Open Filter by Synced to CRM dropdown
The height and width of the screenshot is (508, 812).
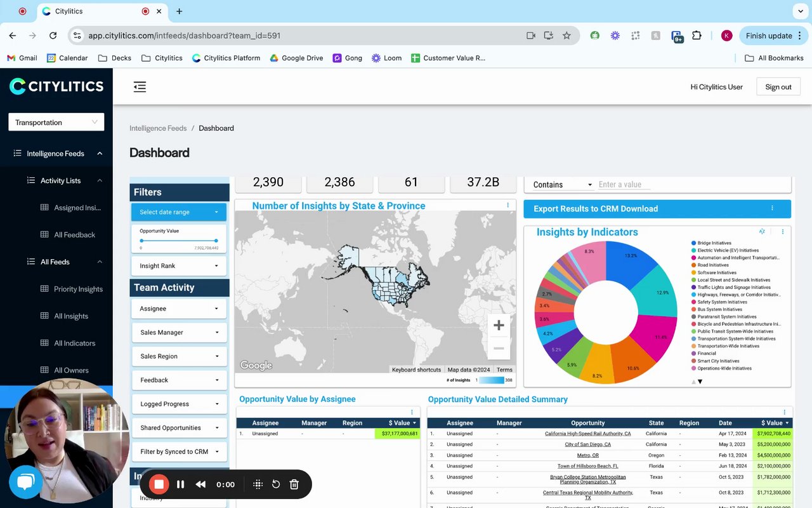pyautogui.click(x=179, y=451)
